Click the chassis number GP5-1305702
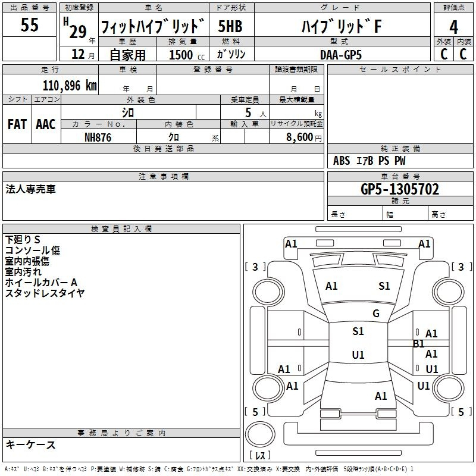 pyautogui.click(x=400, y=189)
